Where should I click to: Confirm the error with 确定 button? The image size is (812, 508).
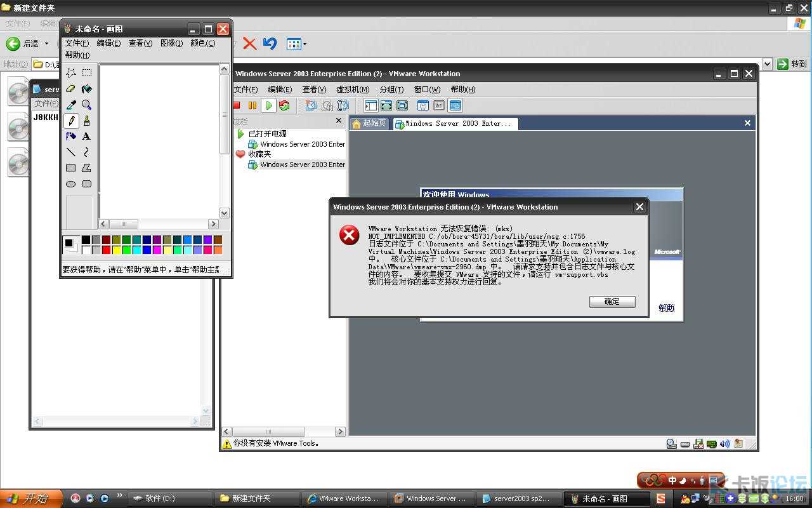(612, 302)
